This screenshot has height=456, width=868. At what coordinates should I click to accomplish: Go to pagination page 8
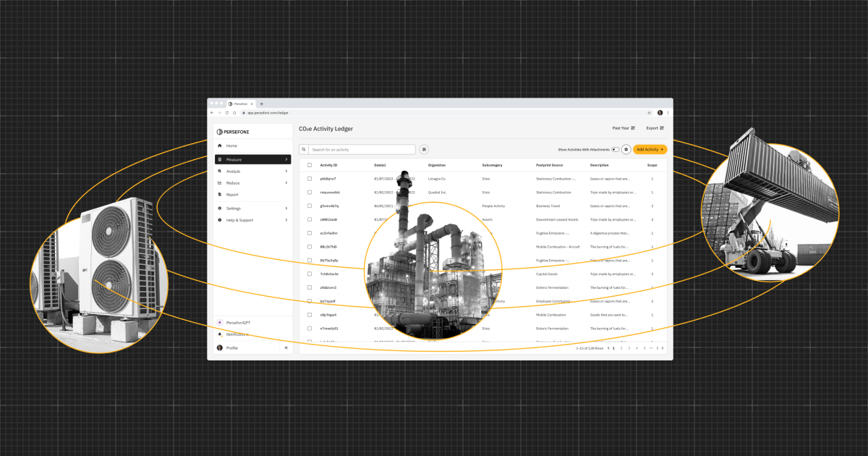[x=657, y=348]
